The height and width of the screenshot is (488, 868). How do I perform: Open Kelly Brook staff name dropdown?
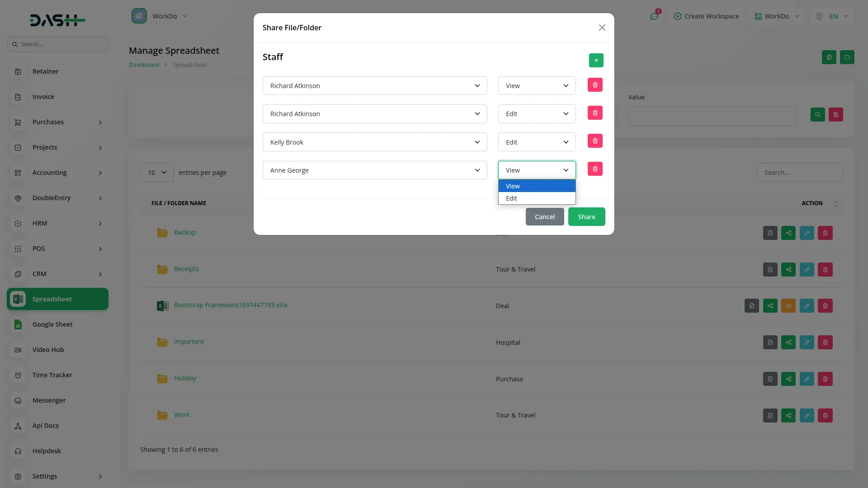(x=374, y=142)
